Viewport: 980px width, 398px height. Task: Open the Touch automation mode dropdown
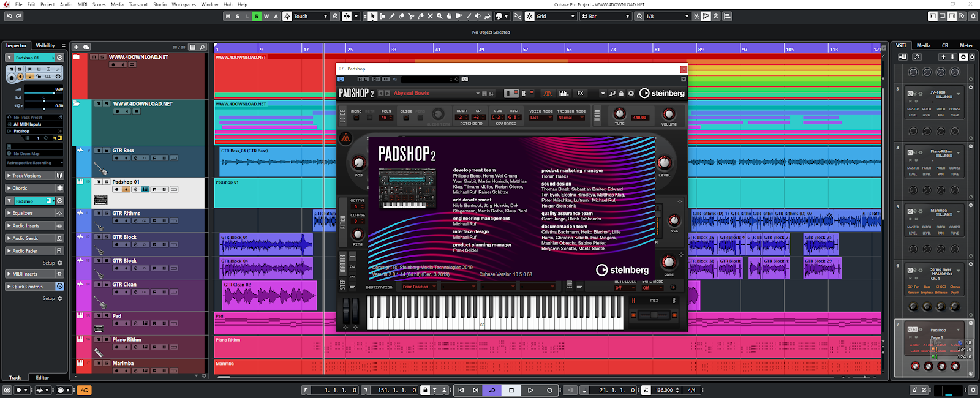click(x=311, y=16)
